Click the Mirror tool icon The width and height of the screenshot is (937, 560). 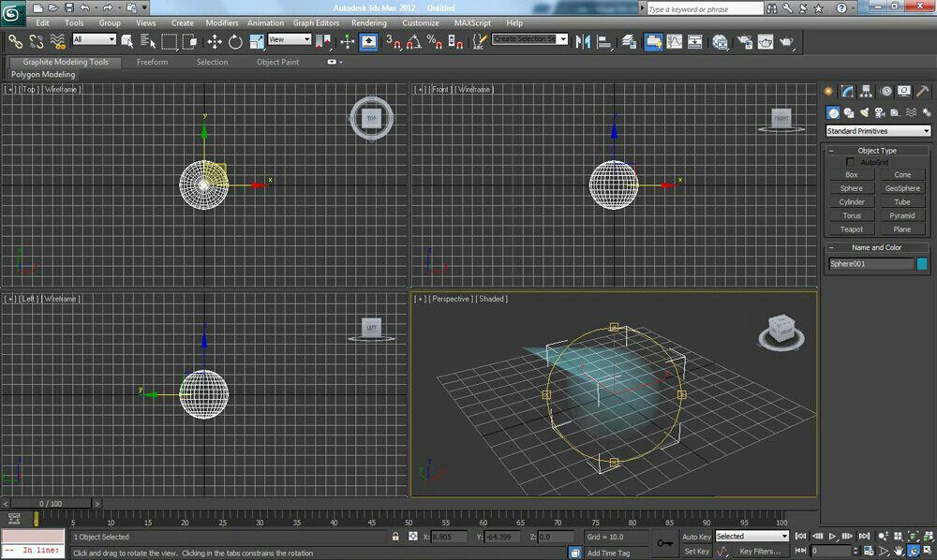pos(582,41)
